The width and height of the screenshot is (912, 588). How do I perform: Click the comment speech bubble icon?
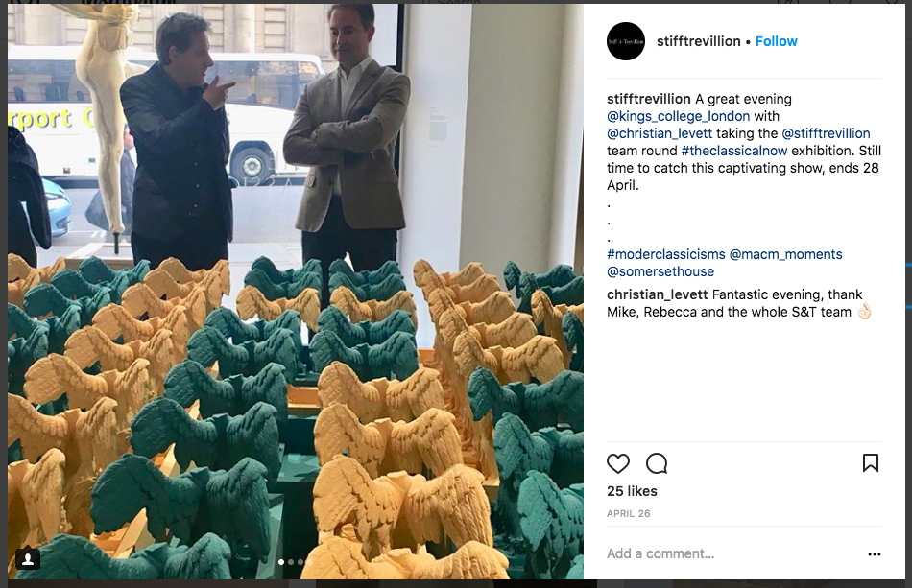[657, 463]
